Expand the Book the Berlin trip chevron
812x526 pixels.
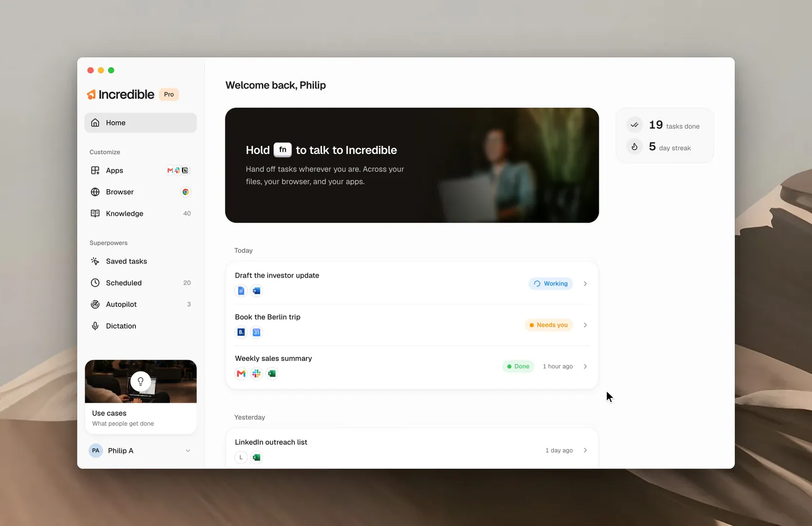click(585, 325)
